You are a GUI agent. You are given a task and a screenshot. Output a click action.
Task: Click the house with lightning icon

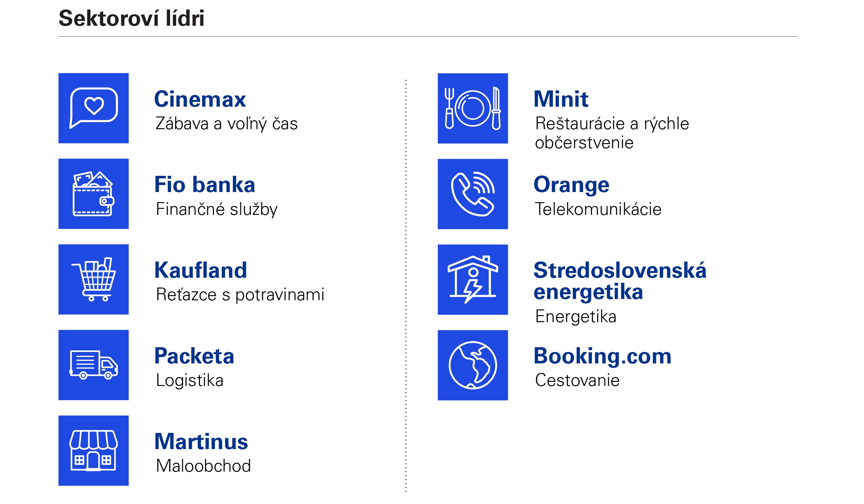coord(472,279)
